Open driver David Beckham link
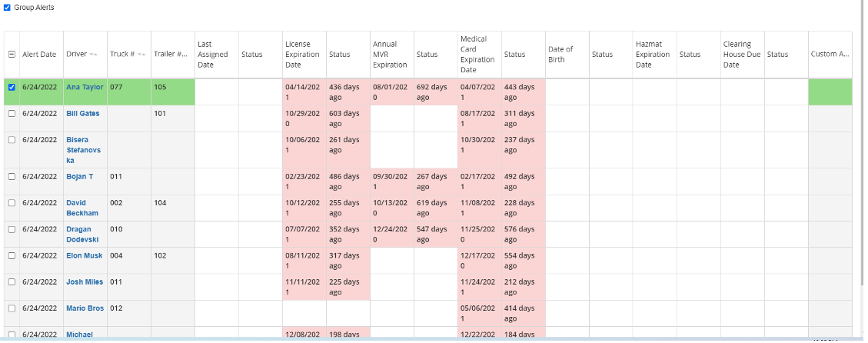The width and height of the screenshot is (868, 343). [82, 208]
